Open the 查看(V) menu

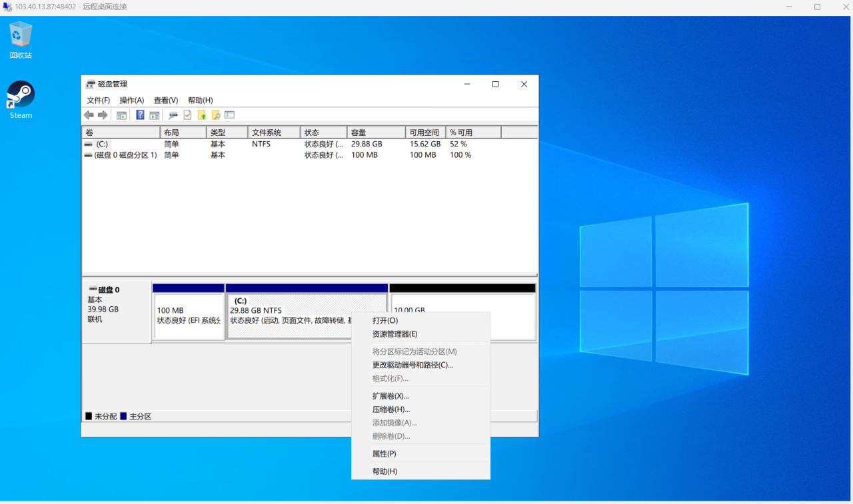(165, 101)
